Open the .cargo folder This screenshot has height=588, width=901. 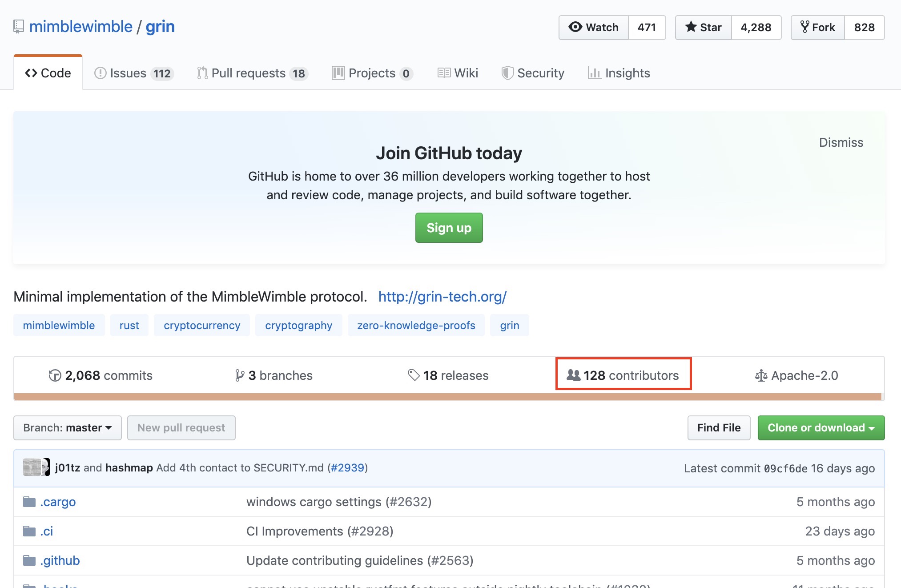(x=58, y=502)
